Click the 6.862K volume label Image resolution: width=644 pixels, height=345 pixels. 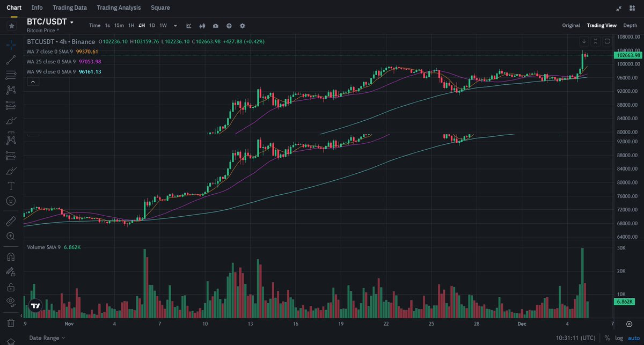(625, 302)
